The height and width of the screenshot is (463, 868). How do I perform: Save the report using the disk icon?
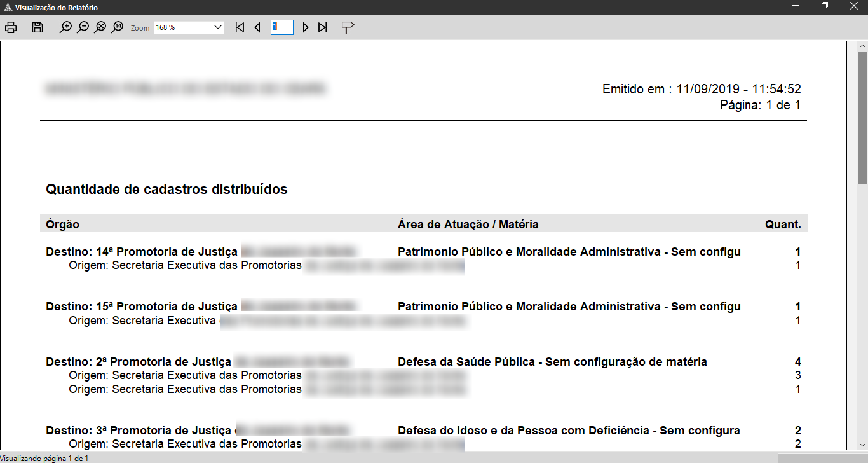(x=37, y=27)
